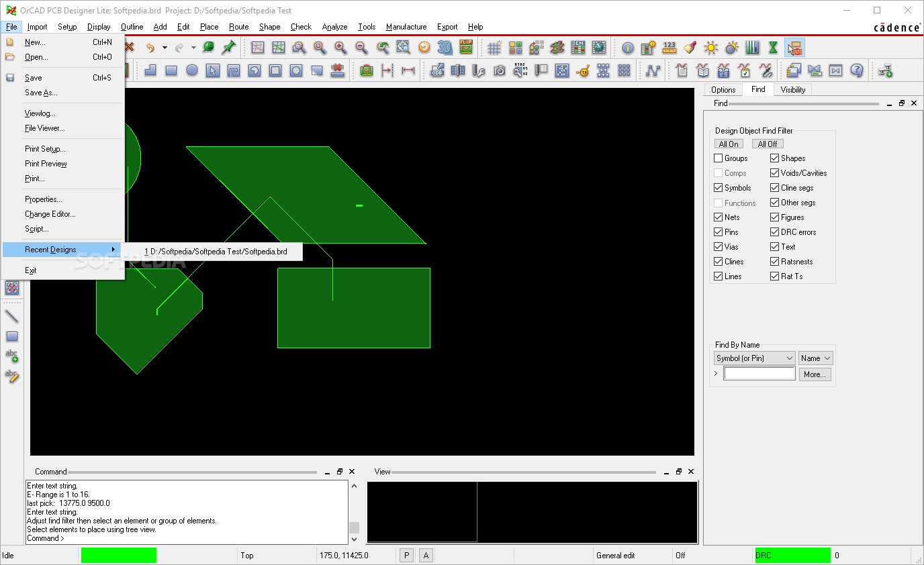Click the More... button
Viewport: 924px width, 565px height.
coord(815,374)
